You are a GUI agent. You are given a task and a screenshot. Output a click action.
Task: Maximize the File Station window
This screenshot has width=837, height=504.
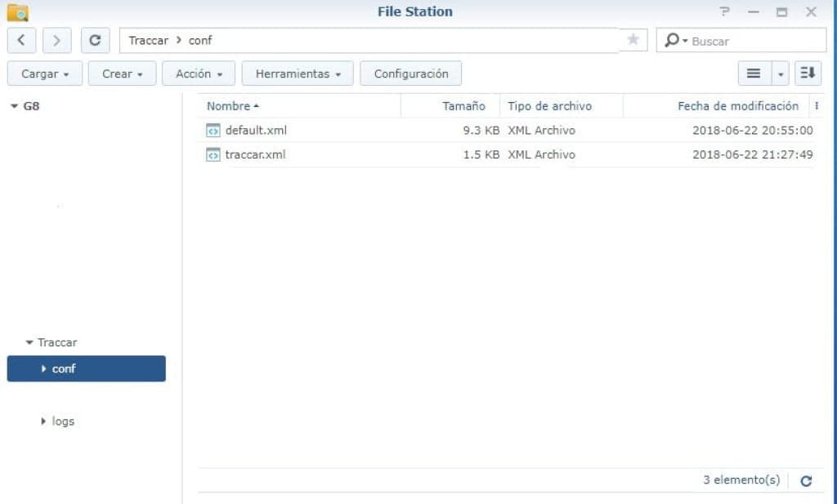[782, 11]
